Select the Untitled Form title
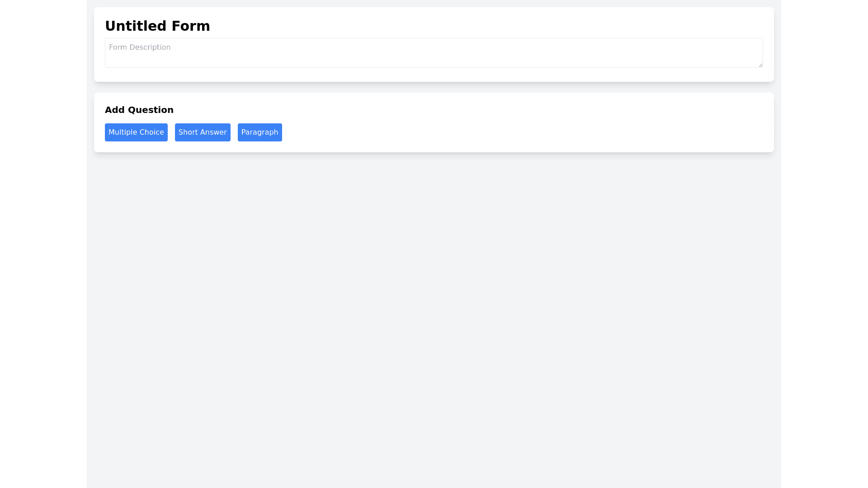 pos(157,26)
